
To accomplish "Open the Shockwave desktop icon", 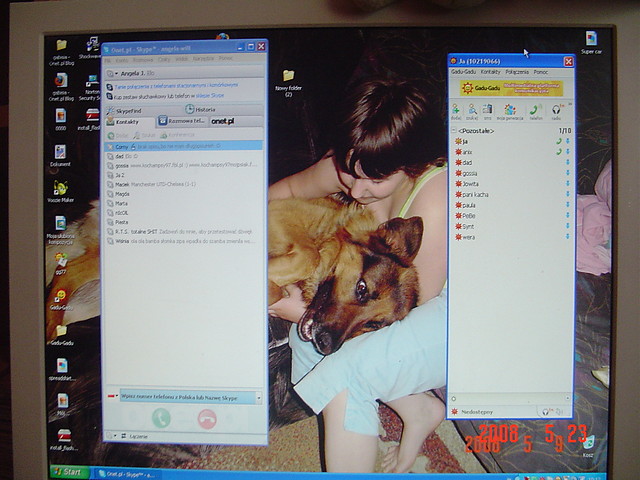I will [92, 48].
